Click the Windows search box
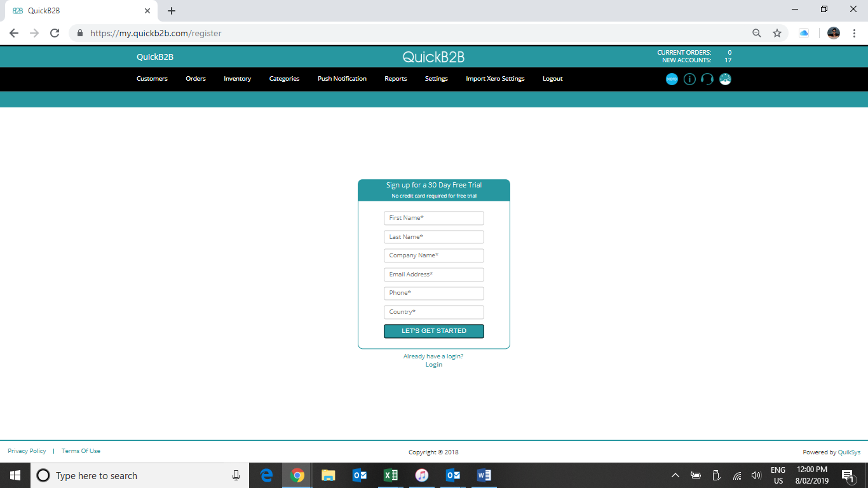The width and height of the screenshot is (868, 488). point(139,475)
